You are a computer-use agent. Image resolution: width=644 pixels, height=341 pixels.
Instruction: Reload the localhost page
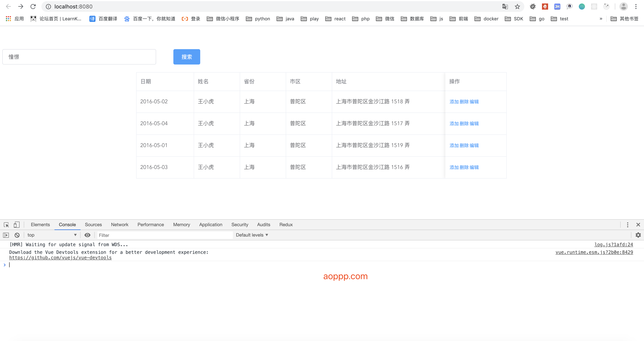[x=33, y=7]
